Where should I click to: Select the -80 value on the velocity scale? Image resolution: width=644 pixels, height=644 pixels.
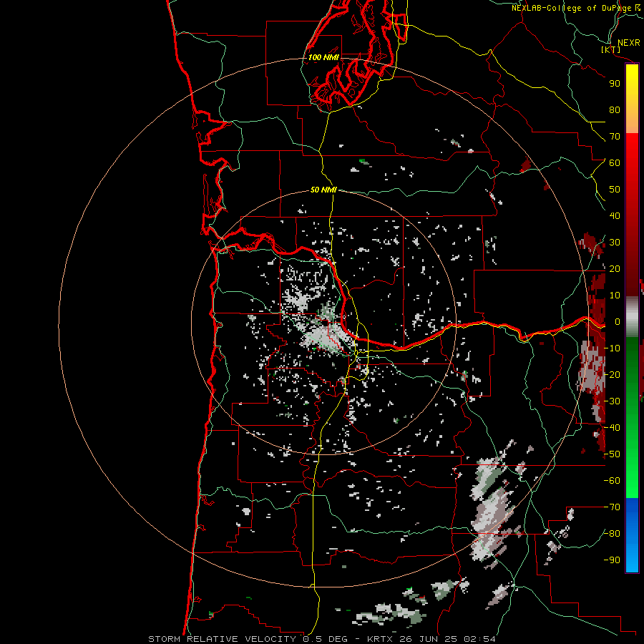(x=612, y=534)
